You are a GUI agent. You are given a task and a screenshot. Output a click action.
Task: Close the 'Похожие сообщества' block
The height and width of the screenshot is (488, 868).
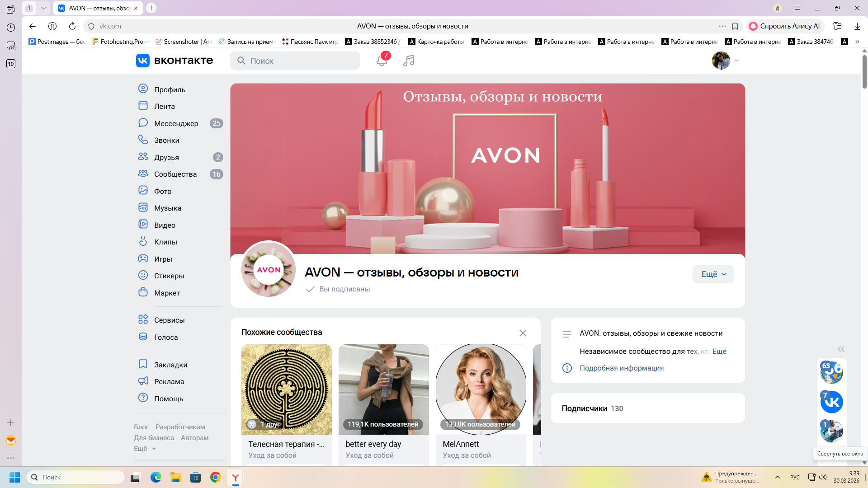click(523, 333)
